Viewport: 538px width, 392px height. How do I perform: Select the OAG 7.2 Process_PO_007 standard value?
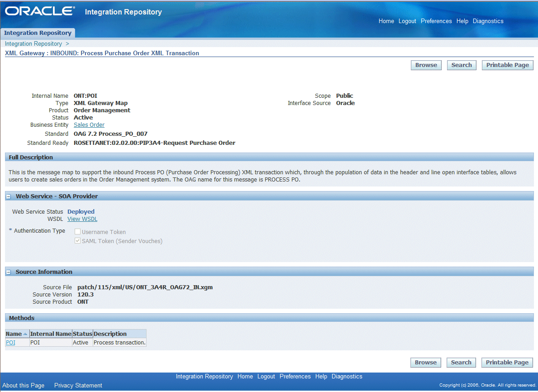click(110, 134)
